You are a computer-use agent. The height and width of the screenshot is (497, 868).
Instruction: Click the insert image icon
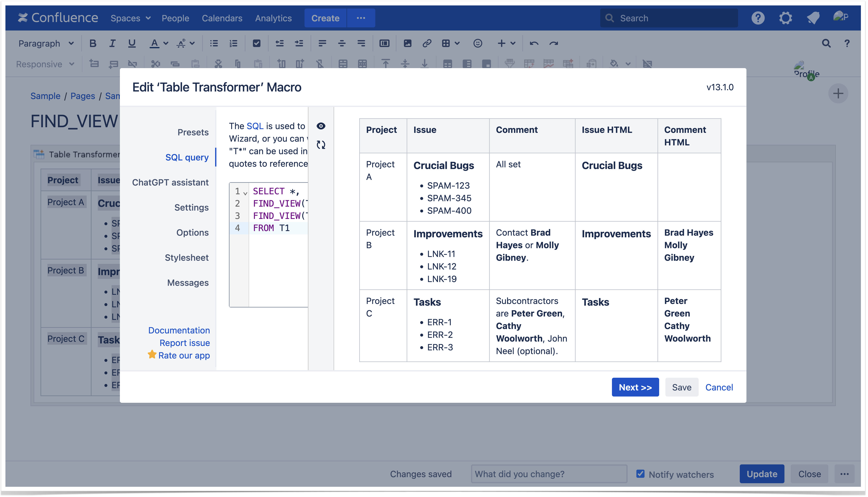tap(407, 43)
